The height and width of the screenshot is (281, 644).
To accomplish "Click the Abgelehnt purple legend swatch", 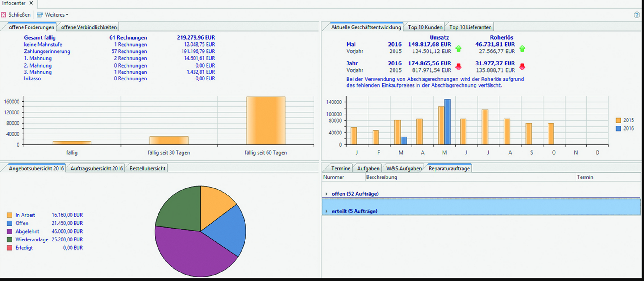I will coord(9,231).
